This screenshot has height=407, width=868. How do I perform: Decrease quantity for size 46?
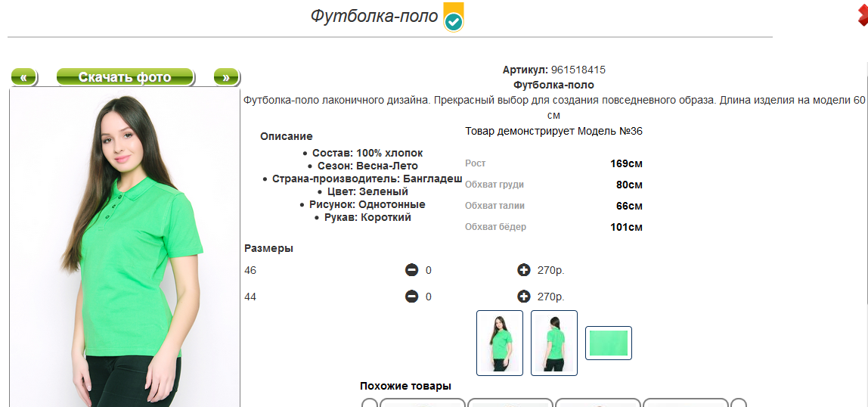[x=411, y=270]
